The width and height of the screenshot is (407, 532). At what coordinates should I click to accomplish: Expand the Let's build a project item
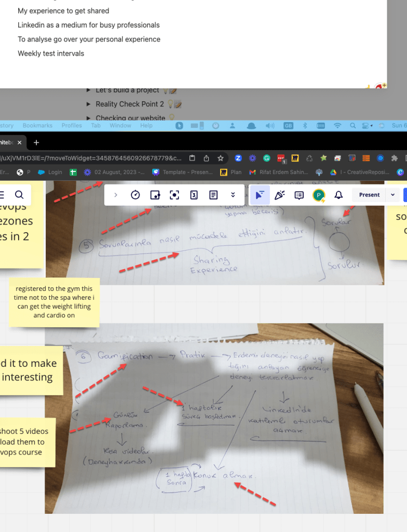click(x=89, y=90)
